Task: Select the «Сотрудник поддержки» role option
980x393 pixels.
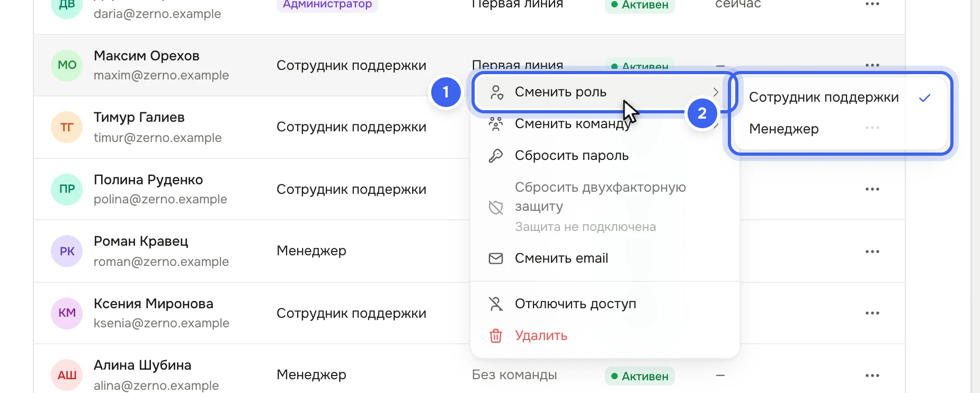Action: coord(841,97)
